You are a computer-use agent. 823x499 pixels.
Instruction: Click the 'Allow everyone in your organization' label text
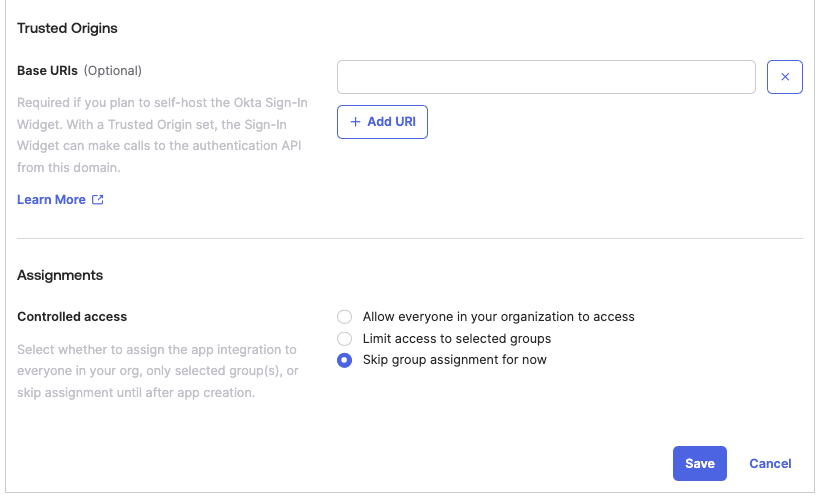[x=498, y=317]
